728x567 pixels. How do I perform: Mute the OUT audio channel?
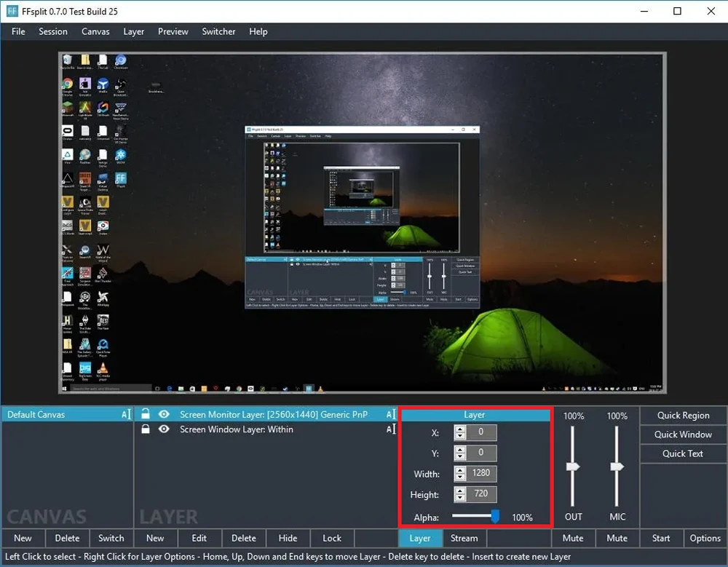click(x=573, y=539)
